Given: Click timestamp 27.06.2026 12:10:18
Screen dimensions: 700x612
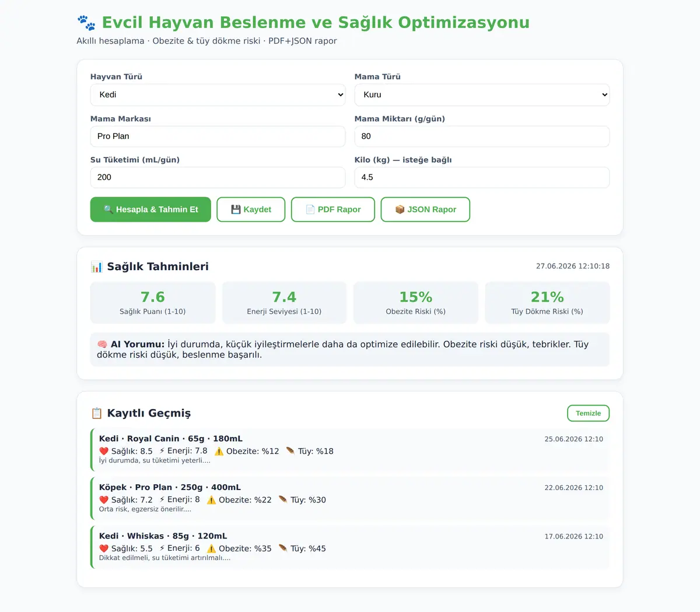Looking at the screenshot, I should click(573, 266).
